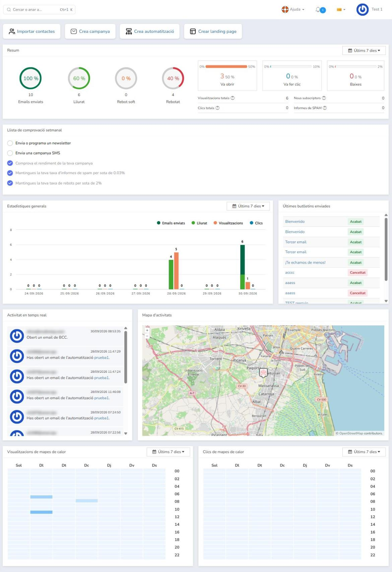
Task: Click the envelope marker on the map
Action: pos(264,372)
